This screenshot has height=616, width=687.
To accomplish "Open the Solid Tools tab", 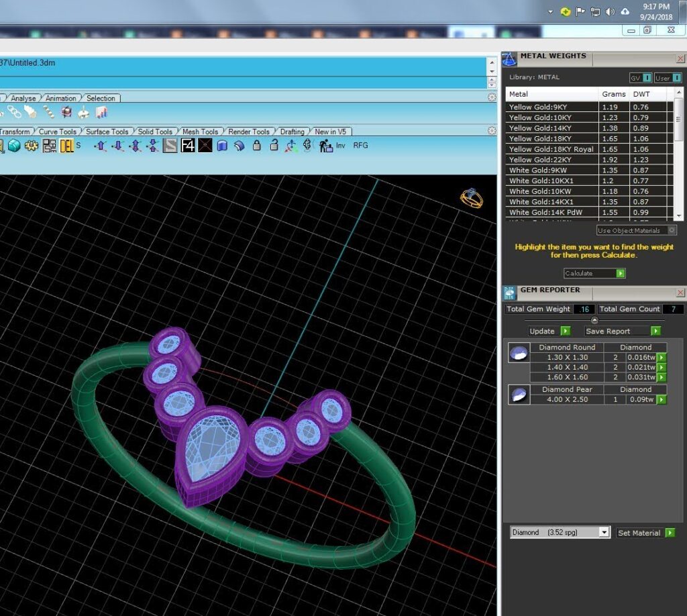I will point(155,132).
